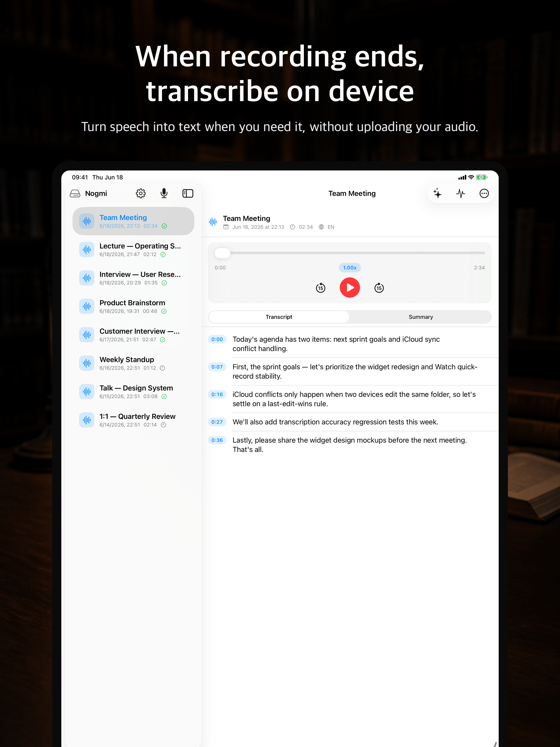This screenshot has height=747, width=560.
Task: Open Customer Interview recording
Action: click(x=133, y=335)
